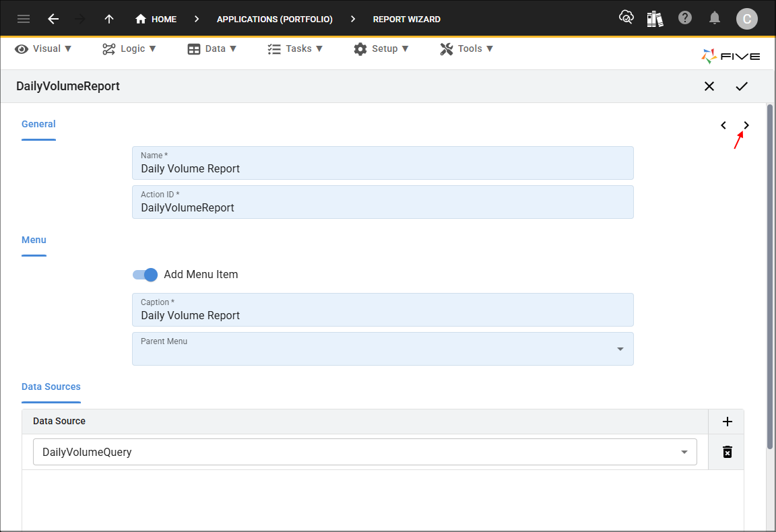The height and width of the screenshot is (532, 776).
Task: Open the Parent Menu dropdown
Action: 383,349
